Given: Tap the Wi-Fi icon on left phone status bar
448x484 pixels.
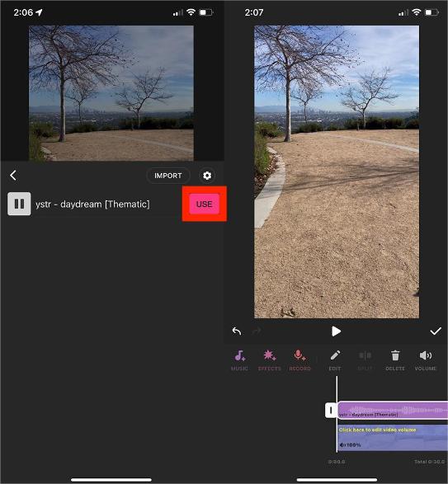Looking at the screenshot, I should (x=191, y=12).
